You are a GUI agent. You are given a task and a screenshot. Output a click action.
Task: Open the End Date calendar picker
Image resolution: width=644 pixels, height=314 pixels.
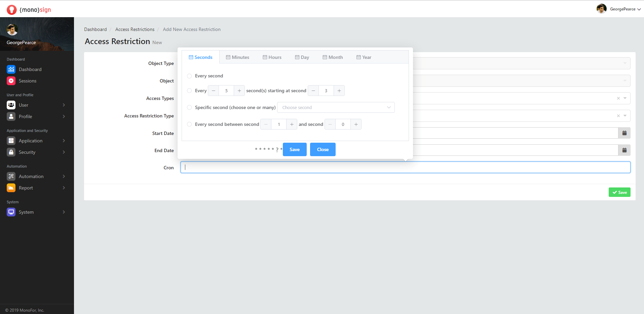624,150
